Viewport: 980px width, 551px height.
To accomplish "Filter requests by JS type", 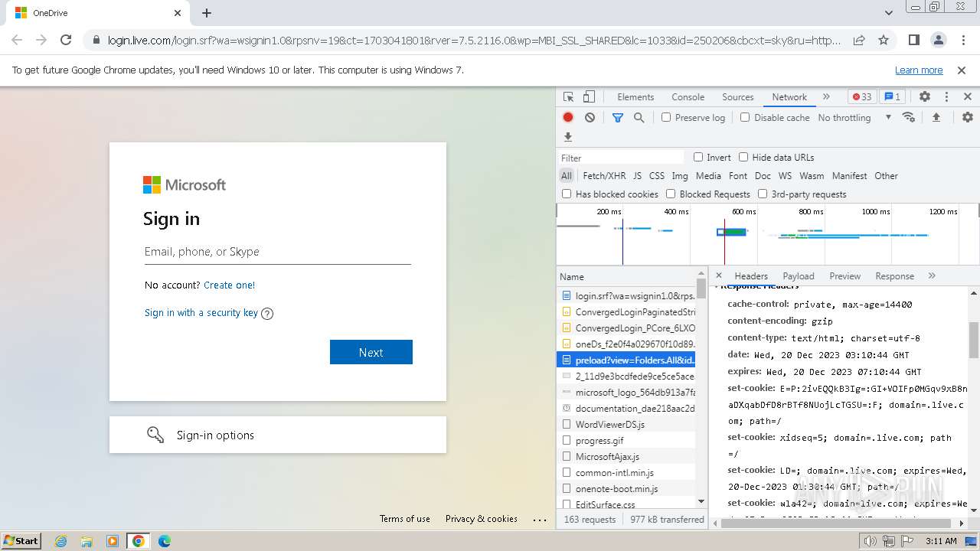I will (637, 176).
